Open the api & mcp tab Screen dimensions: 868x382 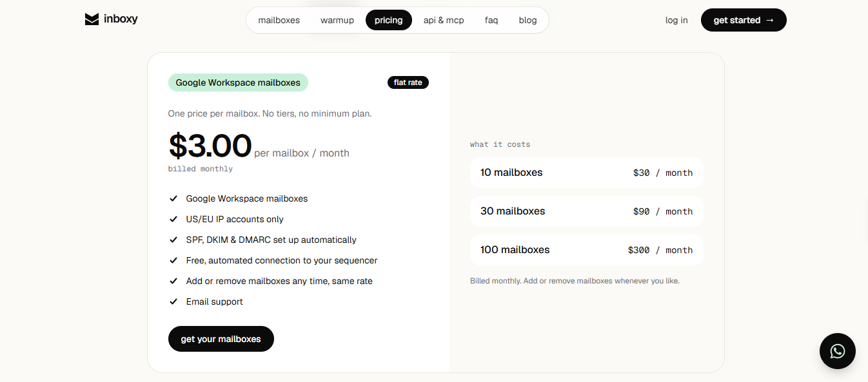(444, 20)
